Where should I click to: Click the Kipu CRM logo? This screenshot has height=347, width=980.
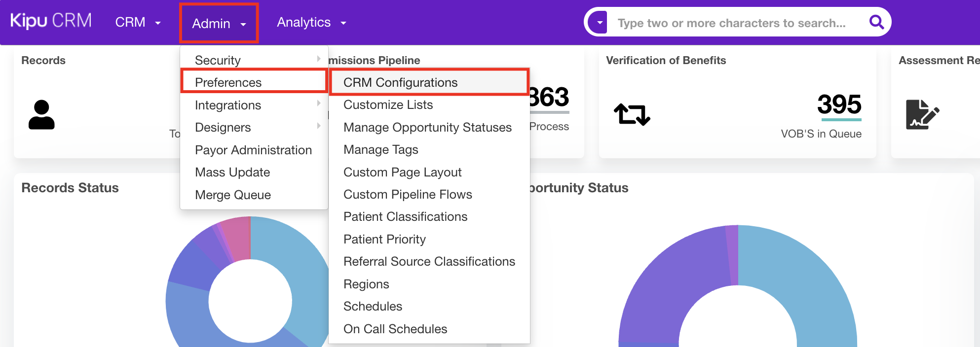51,21
